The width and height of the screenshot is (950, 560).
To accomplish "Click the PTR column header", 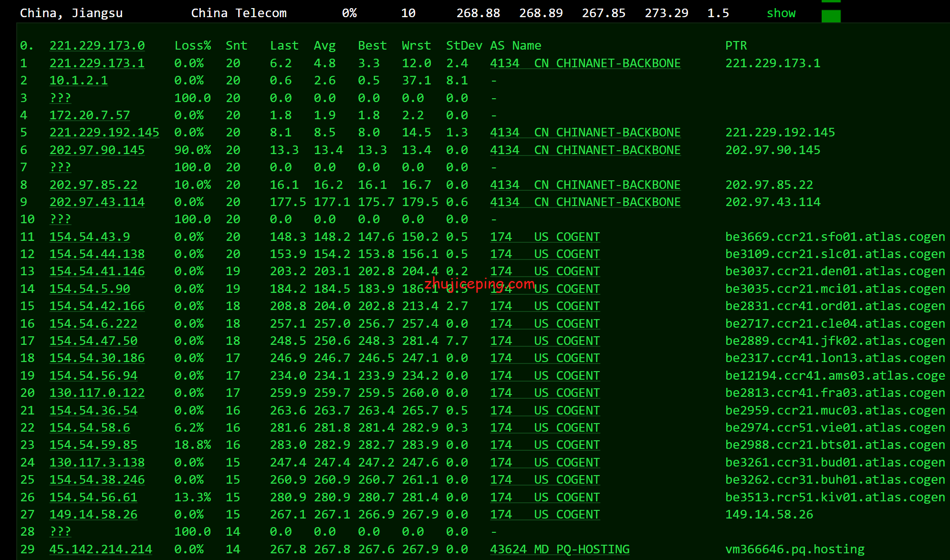I will (x=736, y=46).
